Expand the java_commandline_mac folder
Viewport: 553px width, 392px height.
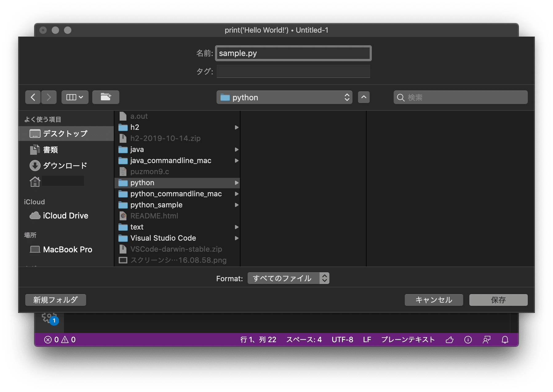(237, 161)
